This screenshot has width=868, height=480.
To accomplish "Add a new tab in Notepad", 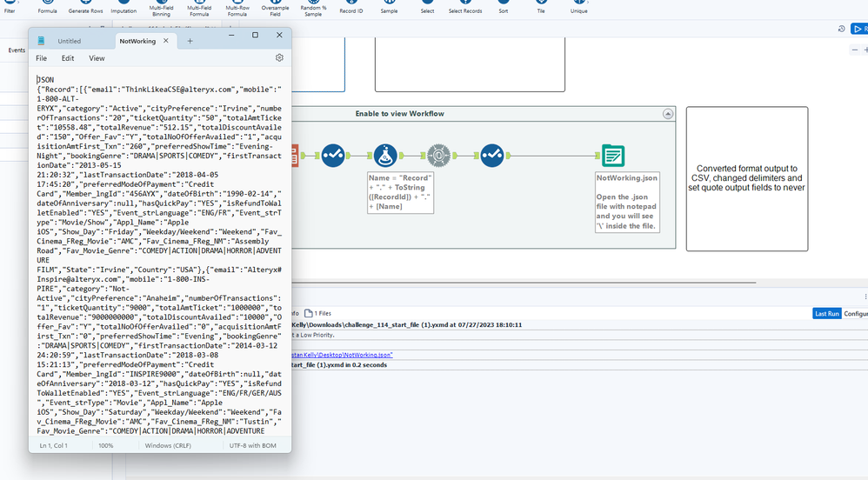I will pyautogui.click(x=190, y=41).
